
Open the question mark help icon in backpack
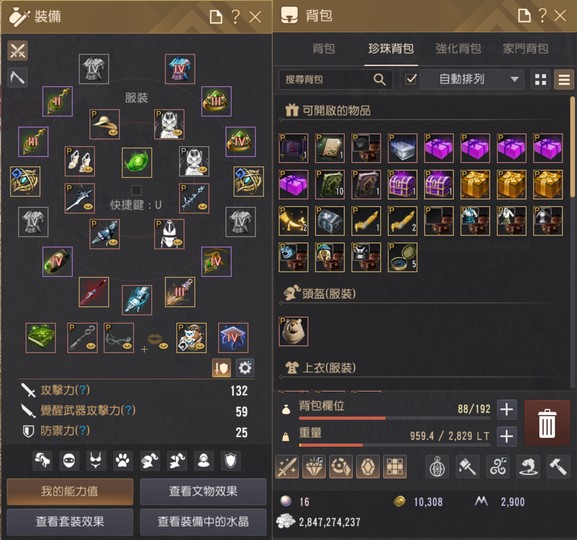pyautogui.click(x=542, y=15)
